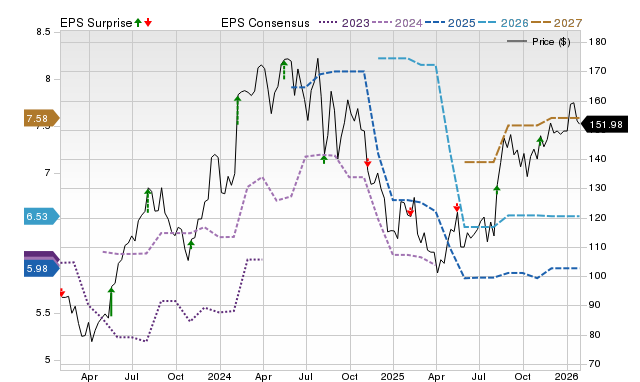Click the 170 label on the price axis
The image size is (640, 382).
click(598, 71)
